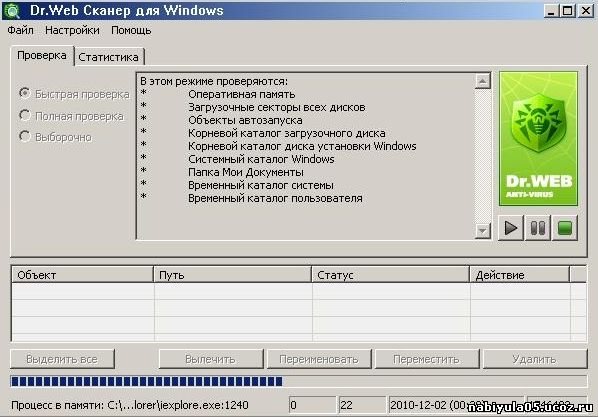Click the 2010-12-02 date status field
This screenshot has height=417, width=598.
click(456, 405)
